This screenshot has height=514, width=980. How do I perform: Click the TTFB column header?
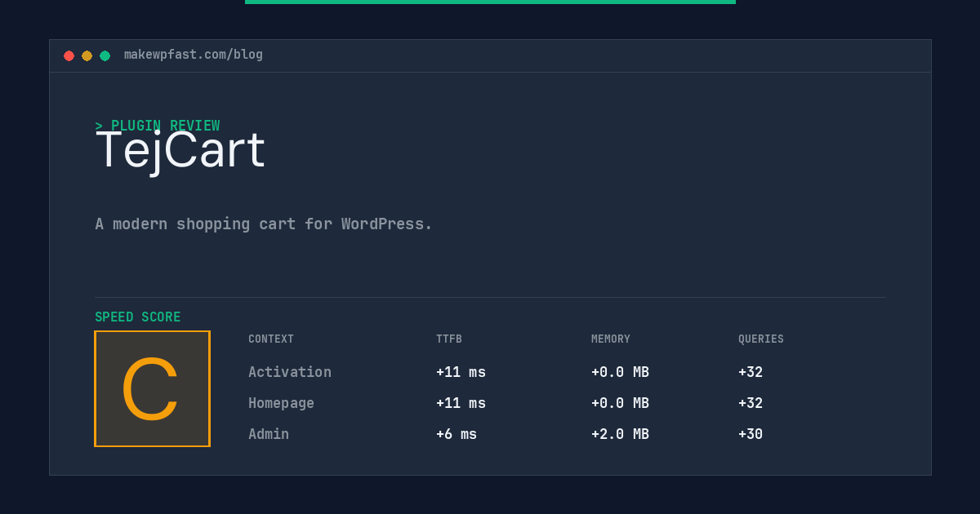coord(449,339)
